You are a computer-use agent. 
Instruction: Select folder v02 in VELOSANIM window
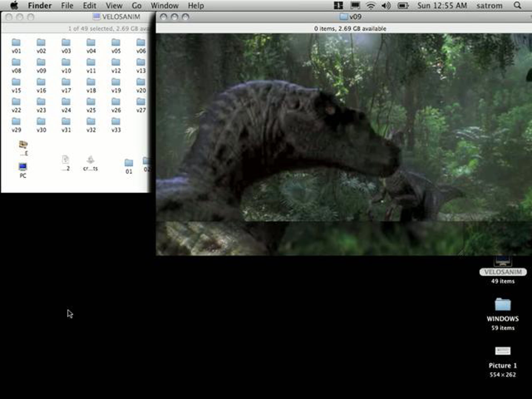tap(41, 46)
